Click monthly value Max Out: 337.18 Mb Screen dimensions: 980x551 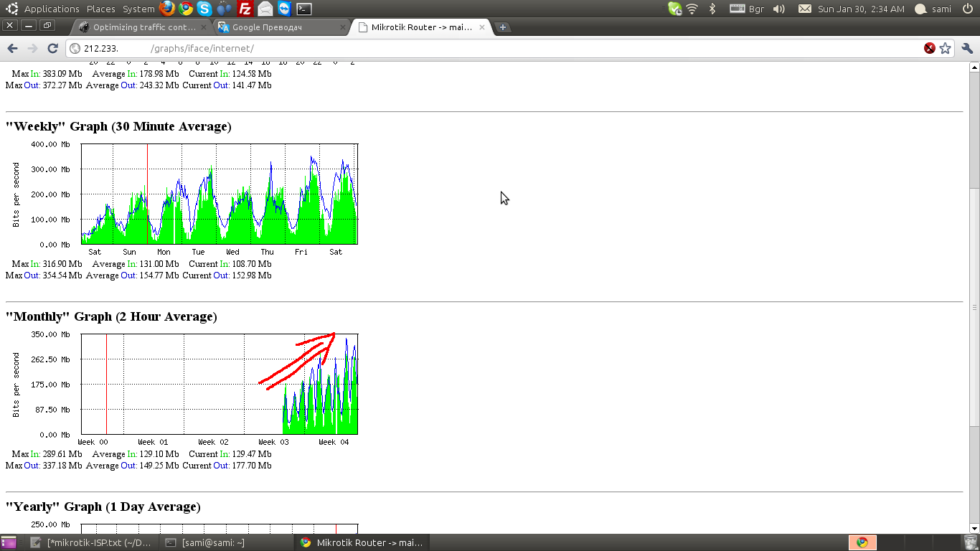44,466
